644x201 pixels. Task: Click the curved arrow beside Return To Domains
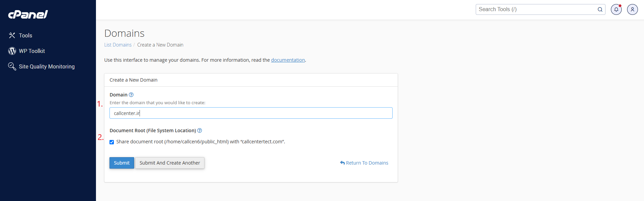(342, 163)
